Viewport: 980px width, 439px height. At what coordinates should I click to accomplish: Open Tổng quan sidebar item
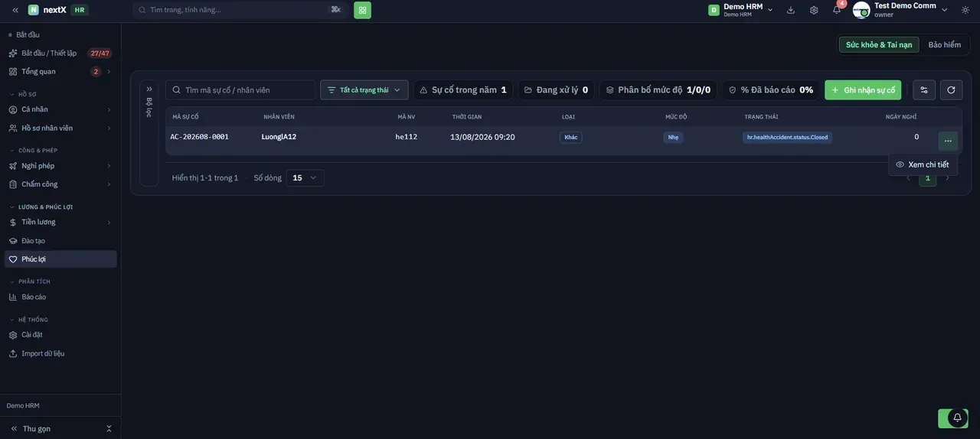click(x=60, y=72)
